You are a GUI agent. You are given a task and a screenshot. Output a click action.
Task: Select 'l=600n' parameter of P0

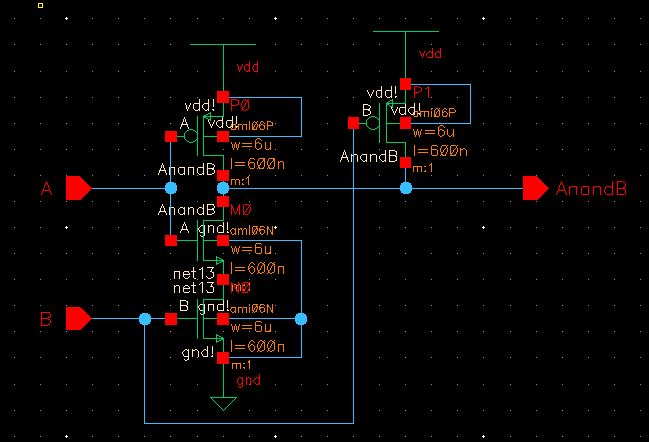coord(257,164)
